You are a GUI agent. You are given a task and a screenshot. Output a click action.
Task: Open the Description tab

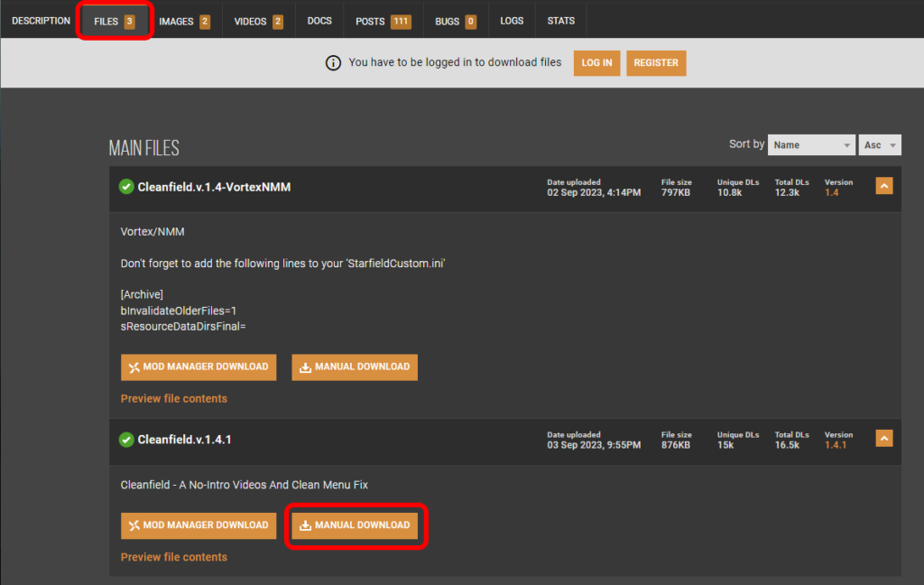[x=41, y=21]
